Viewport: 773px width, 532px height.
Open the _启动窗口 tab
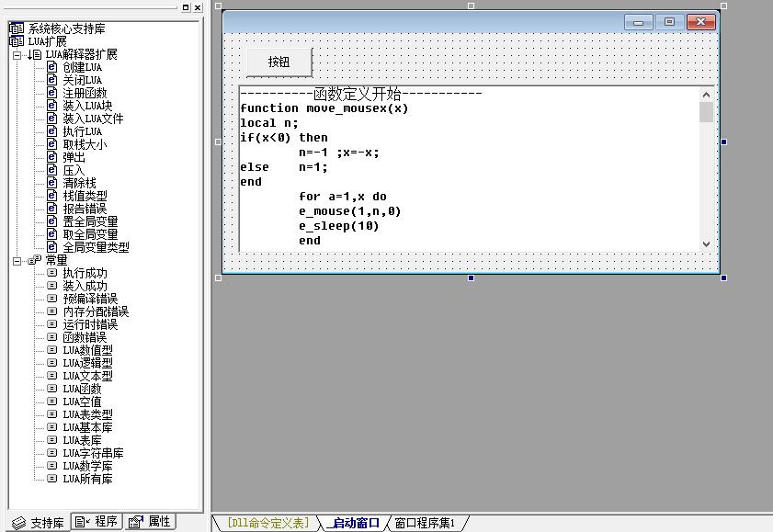tap(355, 523)
